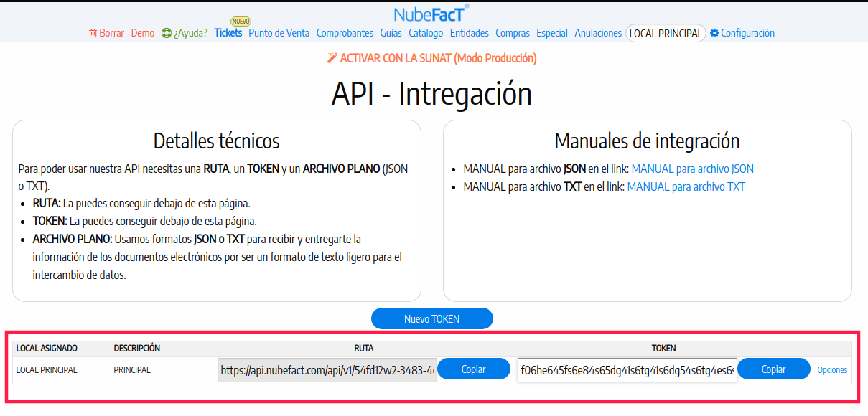This screenshot has width=868, height=416.
Task: Open the Demo menu item
Action: point(143,33)
